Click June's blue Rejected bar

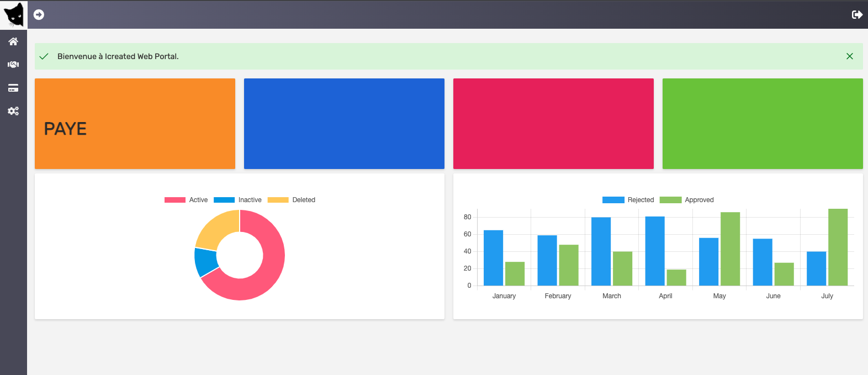coord(763,262)
